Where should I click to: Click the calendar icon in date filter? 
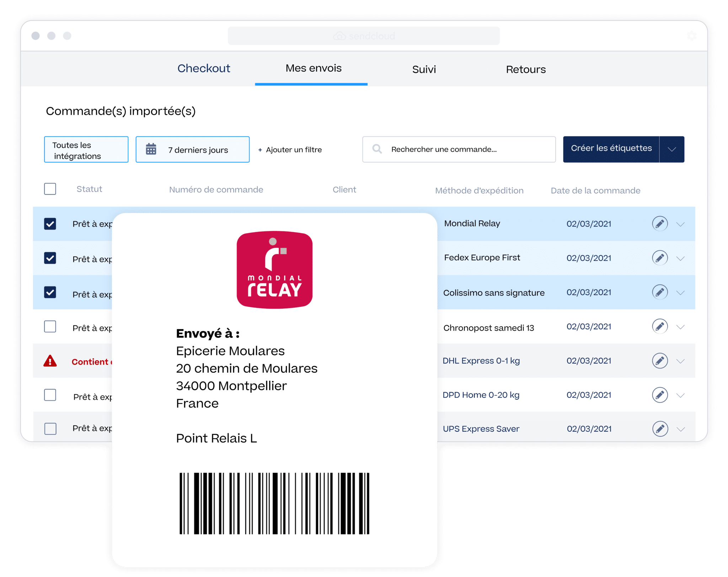151,149
